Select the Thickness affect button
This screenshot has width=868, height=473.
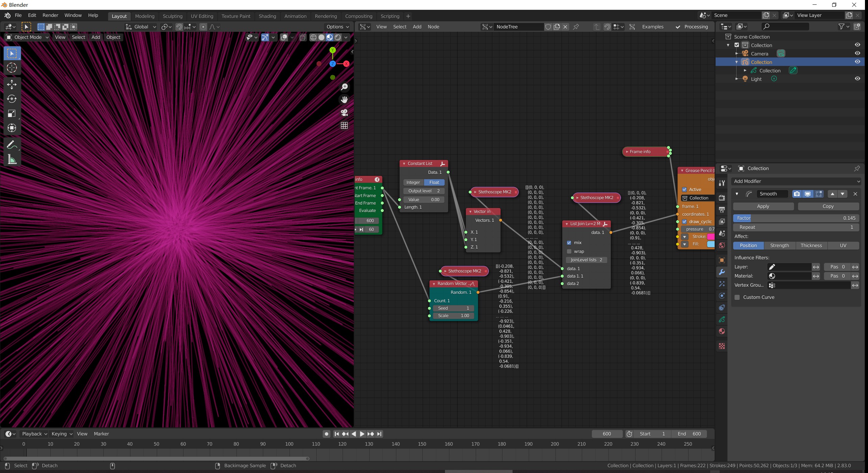811,245
